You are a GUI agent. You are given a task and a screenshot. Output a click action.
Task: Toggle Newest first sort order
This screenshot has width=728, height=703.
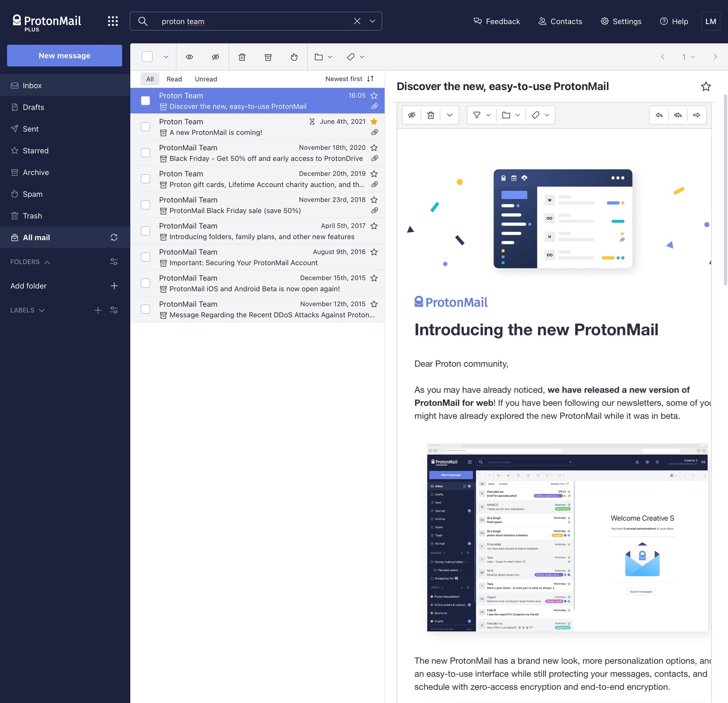coord(349,79)
